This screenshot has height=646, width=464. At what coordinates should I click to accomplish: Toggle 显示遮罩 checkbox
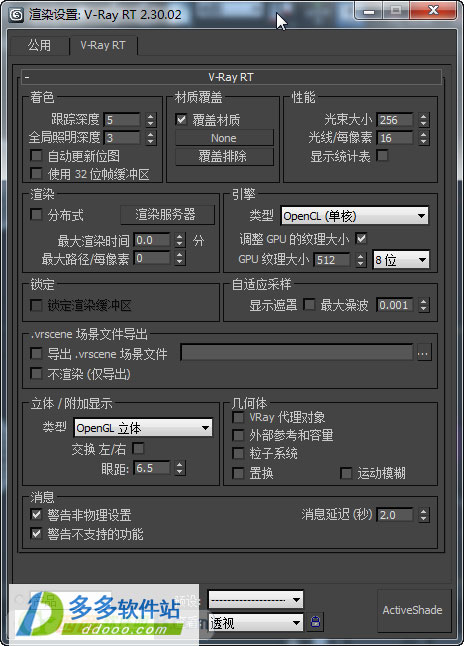point(309,304)
